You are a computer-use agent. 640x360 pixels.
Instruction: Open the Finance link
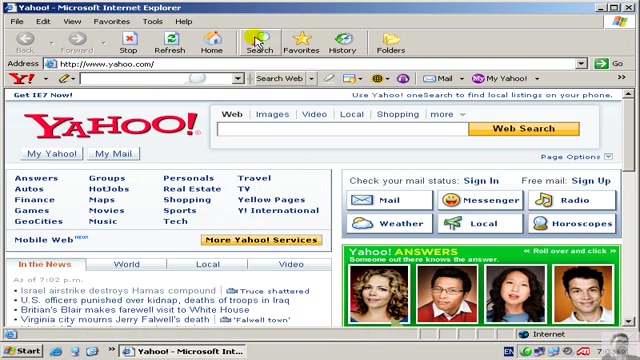(34, 200)
